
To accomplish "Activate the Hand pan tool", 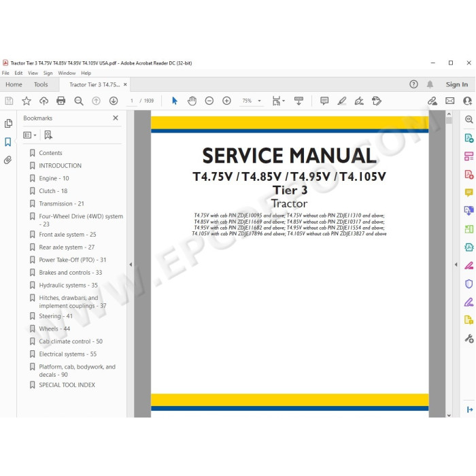I will click(192, 101).
